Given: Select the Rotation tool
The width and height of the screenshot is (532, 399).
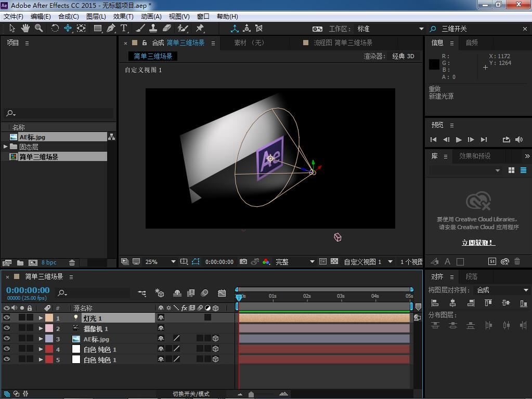Looking at the screenshot, I should pyautogui.click(x=55, y=29).
